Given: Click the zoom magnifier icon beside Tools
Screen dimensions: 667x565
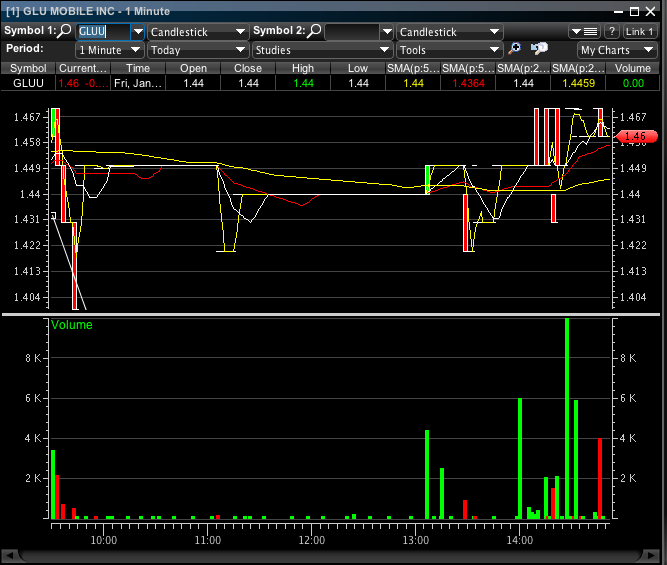Looking at the screenshot, I should pos(515,49).
